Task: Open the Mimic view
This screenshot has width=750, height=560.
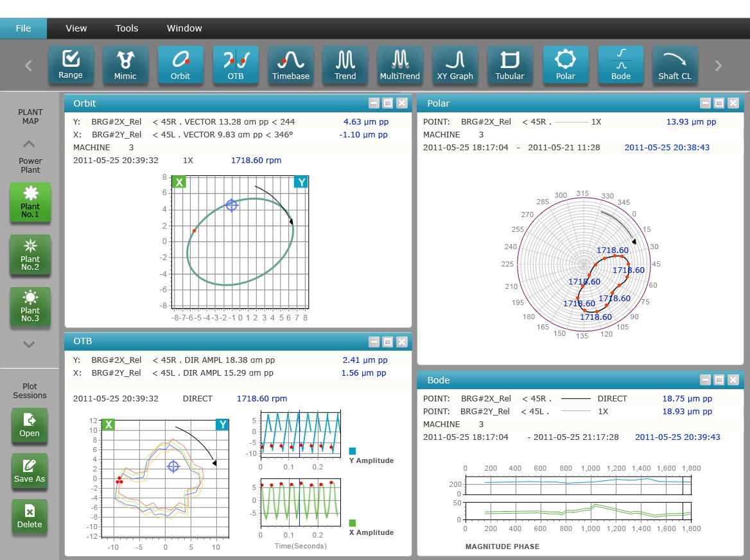Action: point(125,65)
